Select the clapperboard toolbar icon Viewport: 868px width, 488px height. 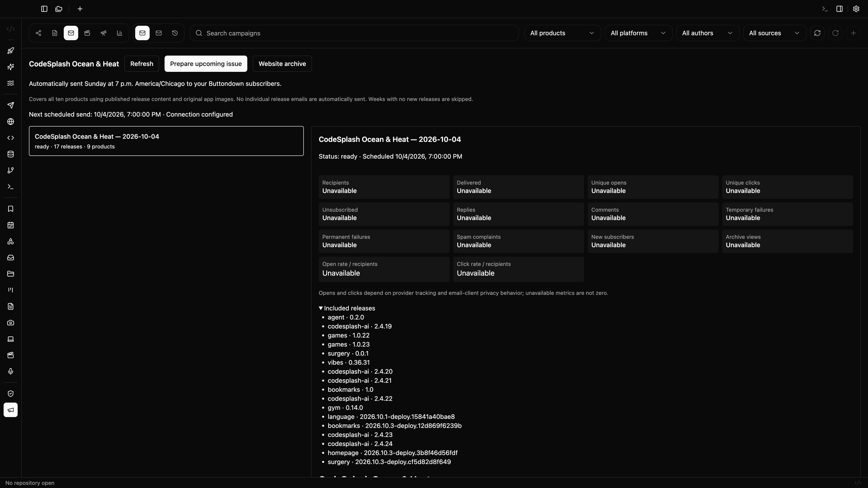coord(87,33)
